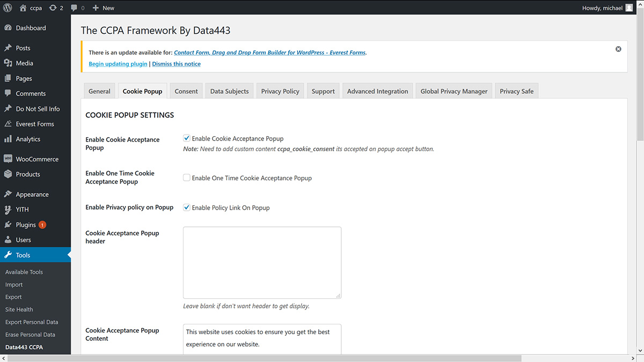
Task: Click into Cookie Acceptance Popup header textarea
Action: point(262,262)
